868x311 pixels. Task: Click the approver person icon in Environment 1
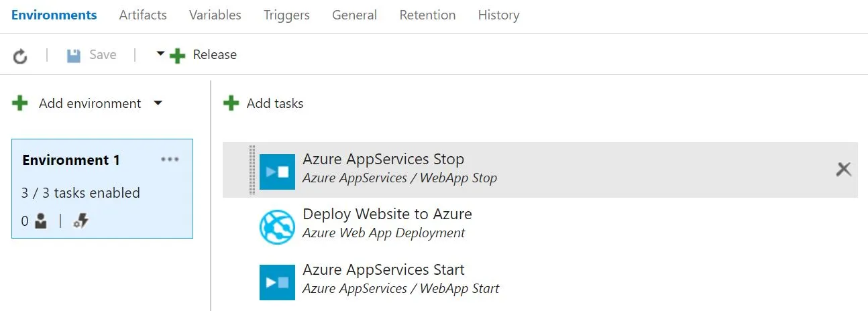click(40, 221)
